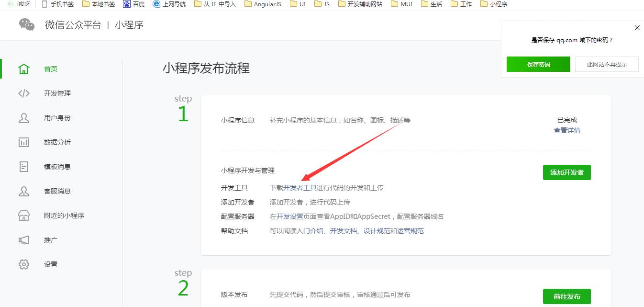Screen dimensions: 644x307
Task: Click the 小程序信息 row label
Action: click(x=238, y=120)
